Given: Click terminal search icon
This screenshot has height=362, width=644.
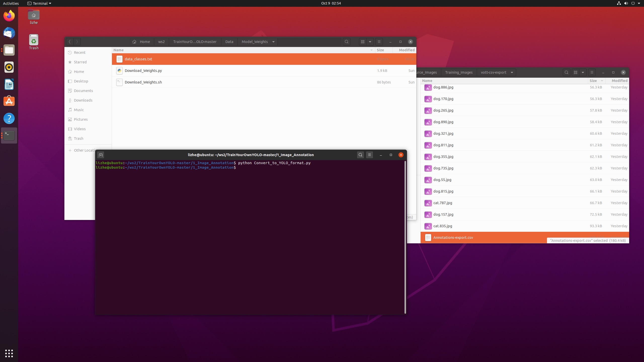Looking at the screenshot, I should pyautogui.click(x=360, y=155).
